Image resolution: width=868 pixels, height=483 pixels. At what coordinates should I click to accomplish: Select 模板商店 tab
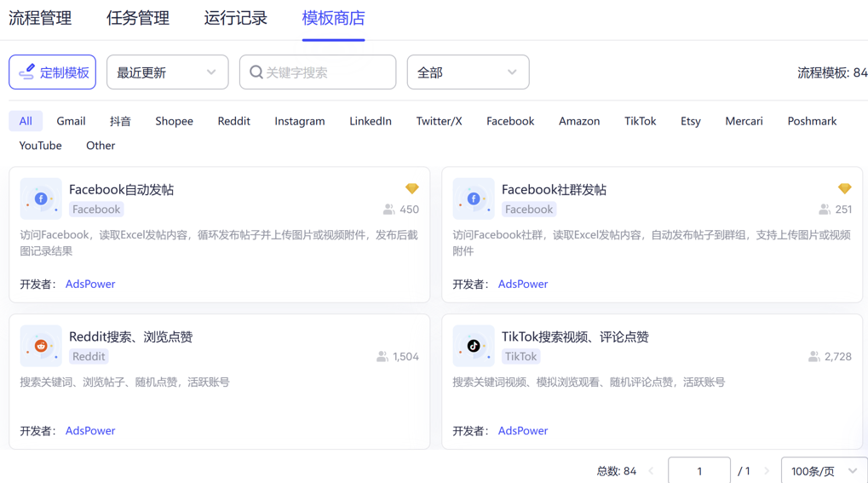[333, 18]
